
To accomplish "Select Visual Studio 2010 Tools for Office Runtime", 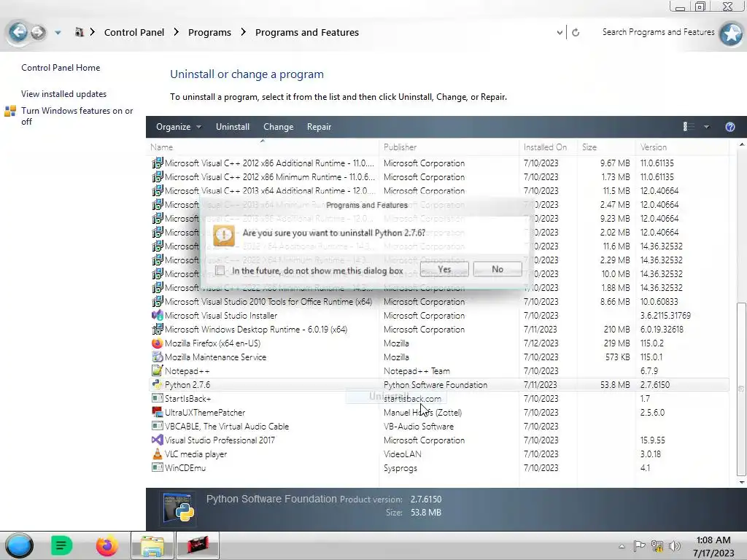I will (268, 301).
